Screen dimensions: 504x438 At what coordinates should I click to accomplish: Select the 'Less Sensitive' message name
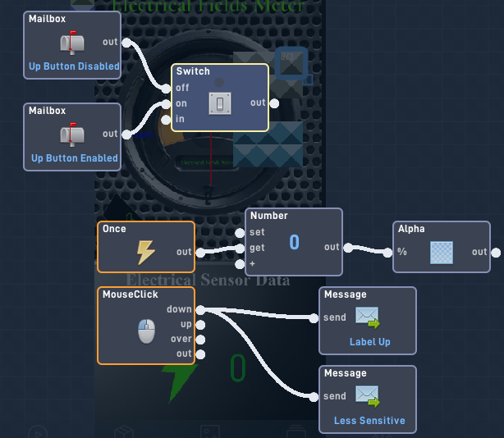click(369, 421)
